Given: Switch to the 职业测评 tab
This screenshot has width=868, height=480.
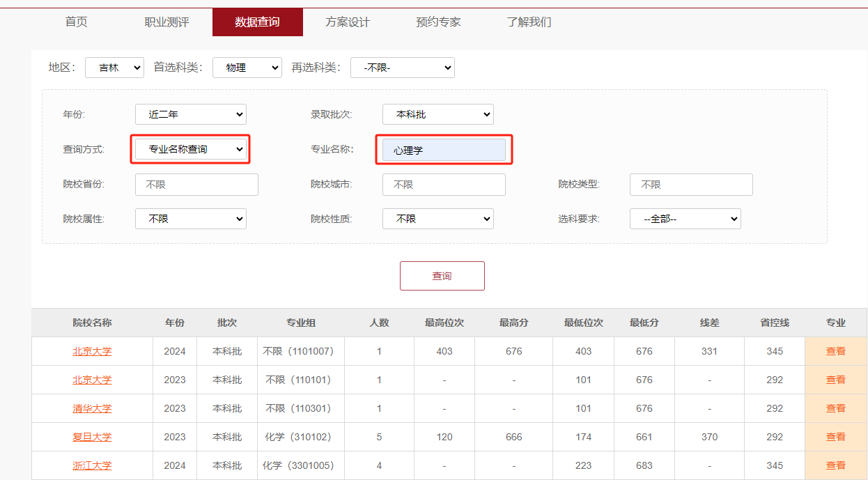Looking at the screenshot, I should click(x=166, y=22).
